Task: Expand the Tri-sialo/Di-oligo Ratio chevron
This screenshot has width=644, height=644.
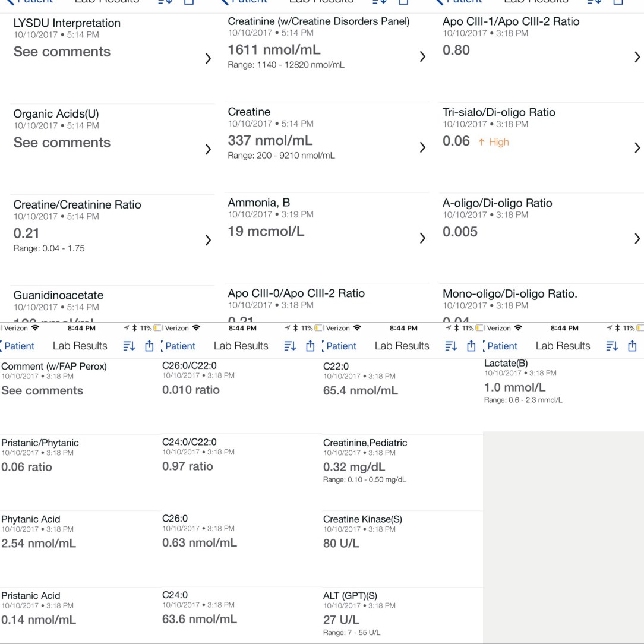Action: [x=637, y=147]
